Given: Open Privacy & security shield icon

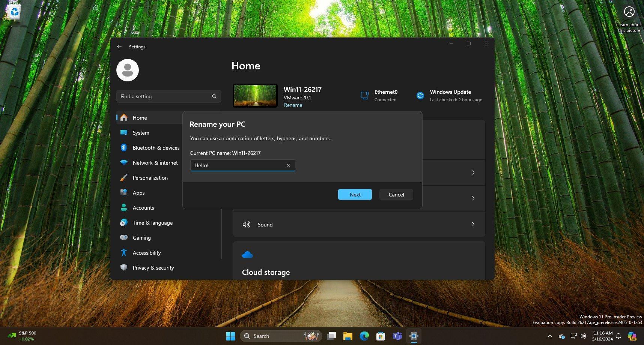Looking at the screenshot, I should [123, 268].
